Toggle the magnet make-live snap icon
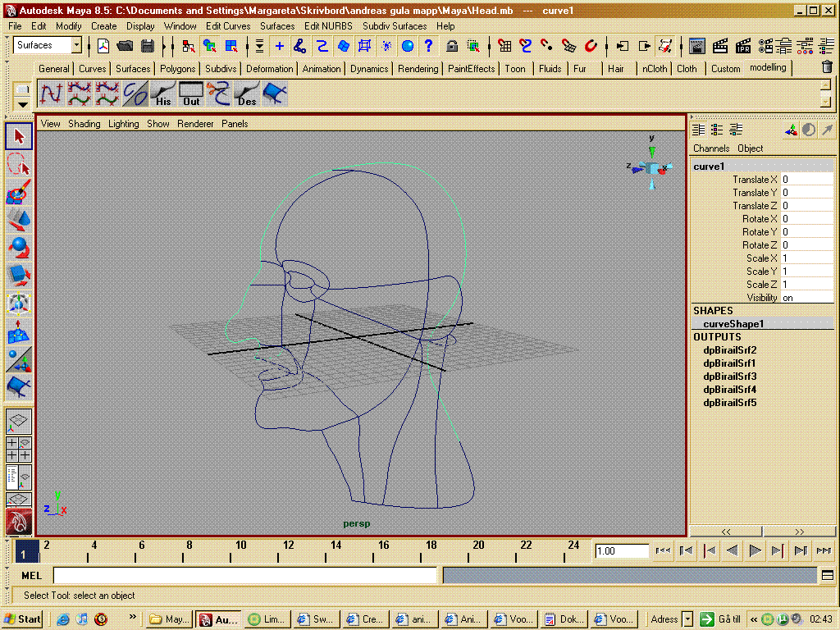The image size is (840, 630). pos(591,46)
